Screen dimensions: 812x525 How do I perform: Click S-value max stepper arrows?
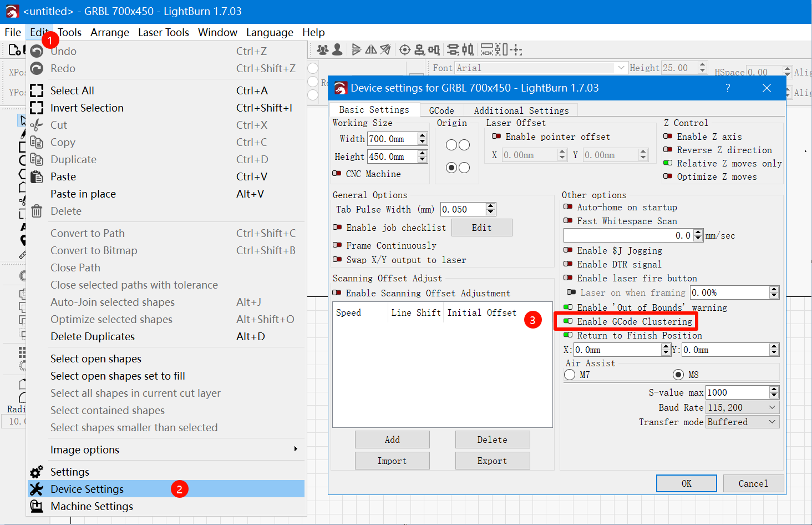pyautogui.click(x=774, y=392)
